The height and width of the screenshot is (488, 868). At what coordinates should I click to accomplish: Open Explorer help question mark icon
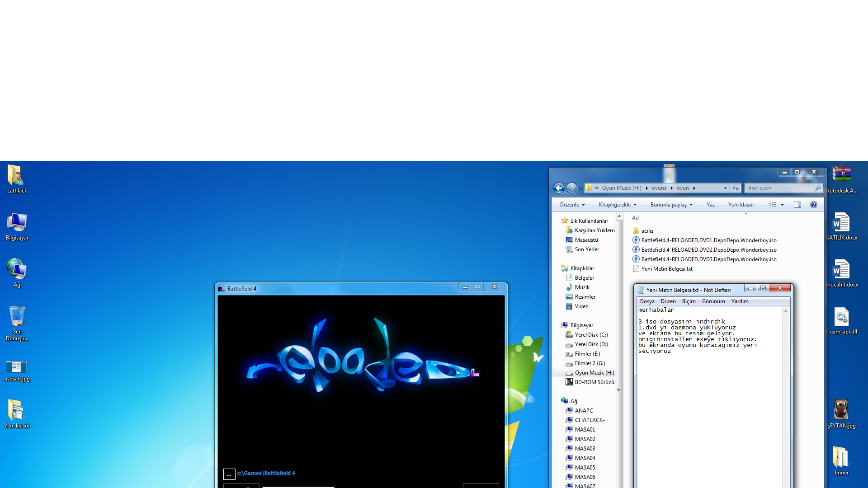(814, 205)
